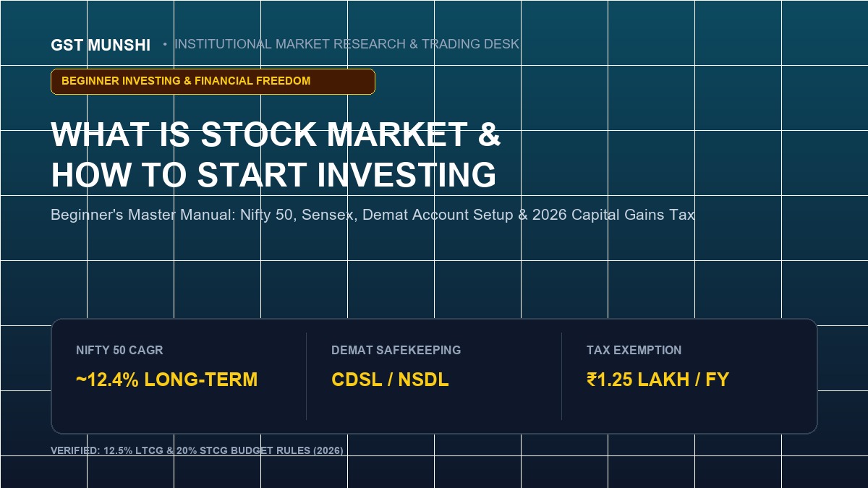Click the GST MUNSHI brand name
The width and height of the screenshot is (868, 488).
click(101, 45)
